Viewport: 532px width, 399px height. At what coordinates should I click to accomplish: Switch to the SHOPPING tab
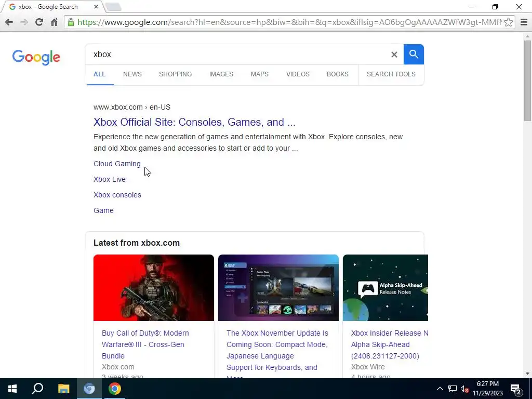pyautogui.click(x=176, y=74)
